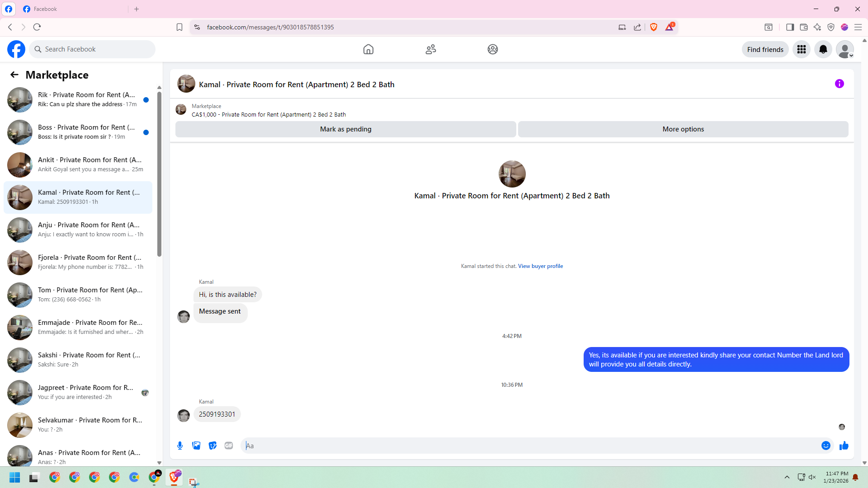Viewport: 868px width, 488px height.
Task: Open the sticker picker icon
Action: (212, 446)
